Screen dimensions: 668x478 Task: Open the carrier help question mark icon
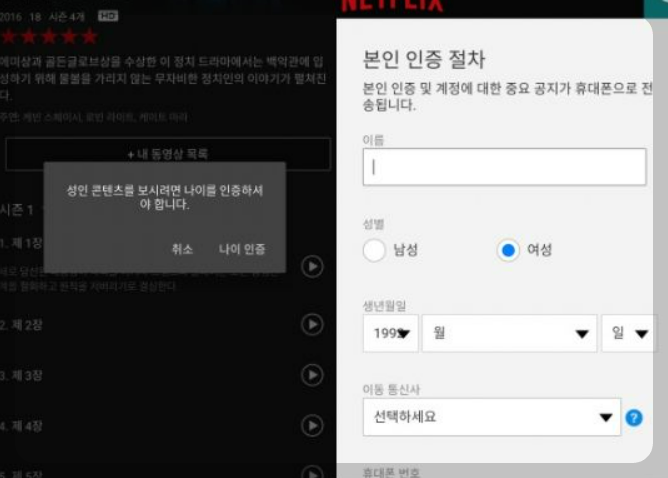click(633, 418)
